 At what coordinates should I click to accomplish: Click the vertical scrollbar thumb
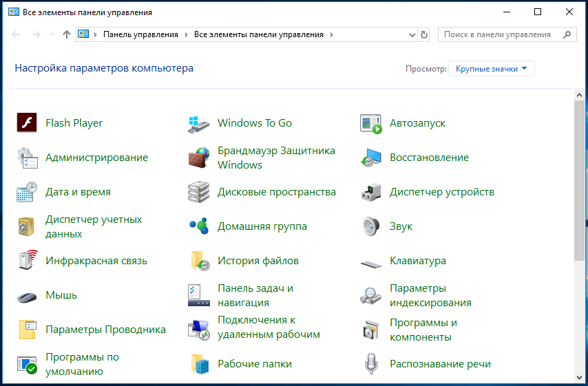tap(579, 181)
